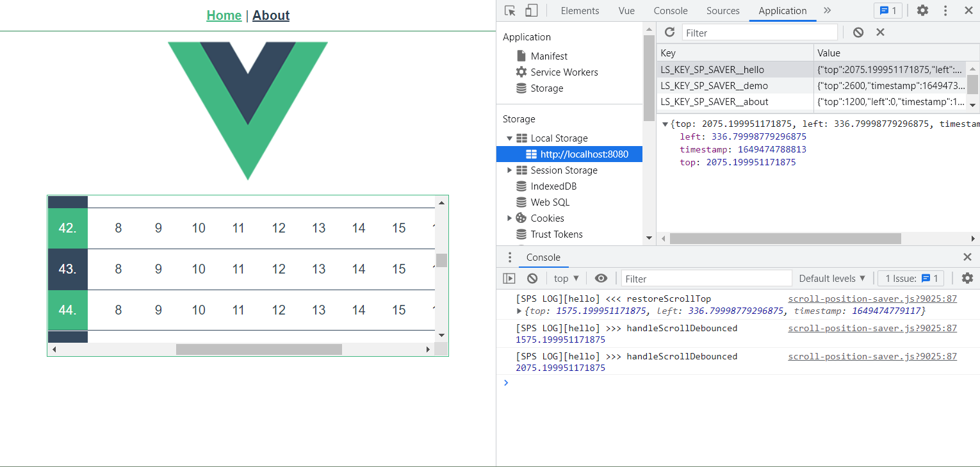
Task: Collapse the storage value object preview
Action: (666, 124)
